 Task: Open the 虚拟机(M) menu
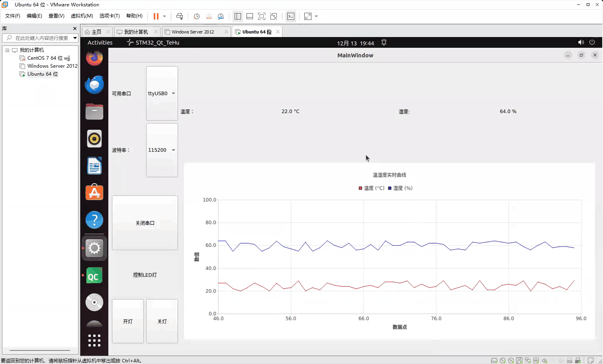click(82, 16)
